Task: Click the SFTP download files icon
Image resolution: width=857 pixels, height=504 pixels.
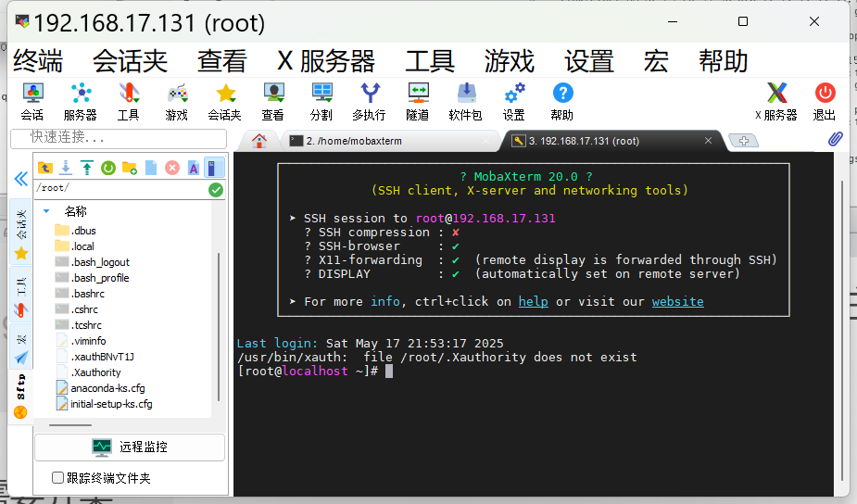Action: coord(66,168)
